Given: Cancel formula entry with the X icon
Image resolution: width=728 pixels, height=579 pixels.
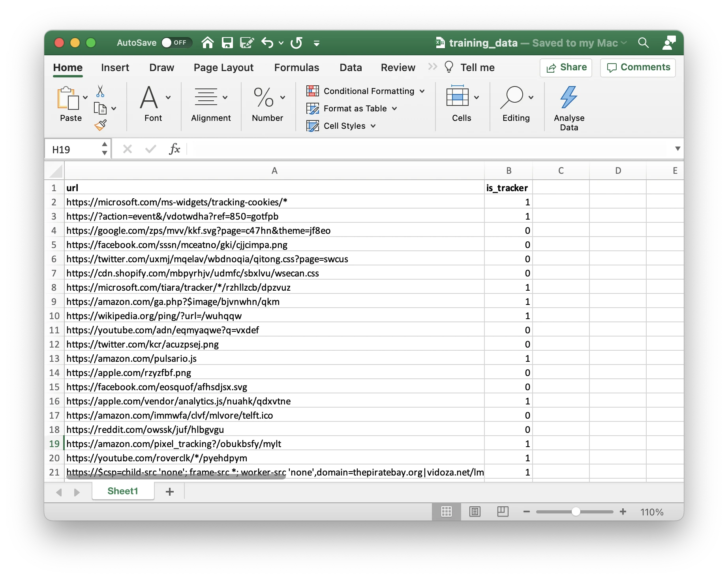Looking at the screenshot, I should point(127,149).
